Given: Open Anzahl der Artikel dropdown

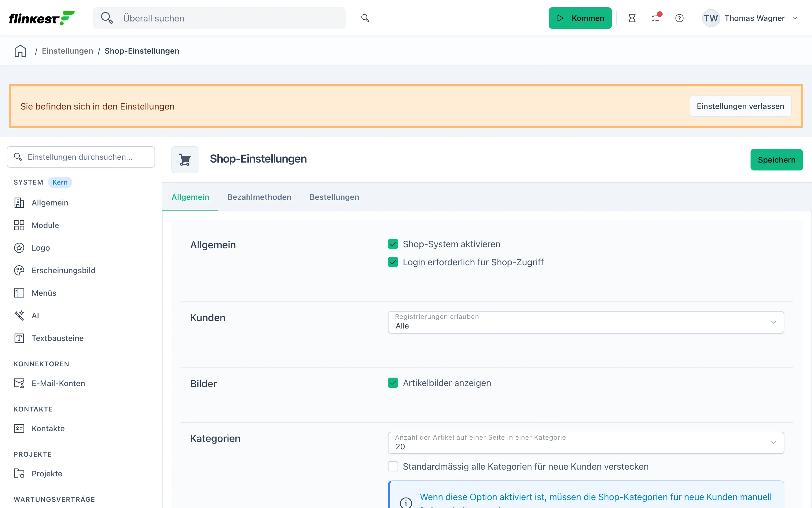Looking at the screenshot, I should pyautogui.click(x=586, y=443).
